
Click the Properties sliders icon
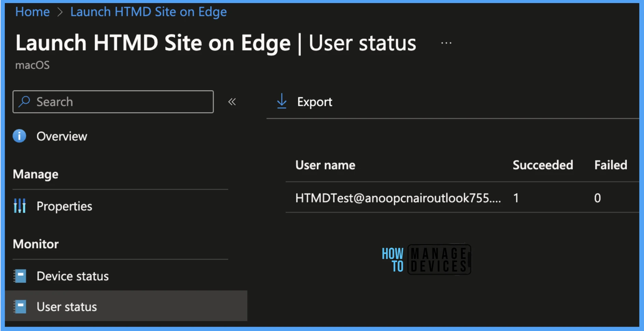tap(20, 206)
